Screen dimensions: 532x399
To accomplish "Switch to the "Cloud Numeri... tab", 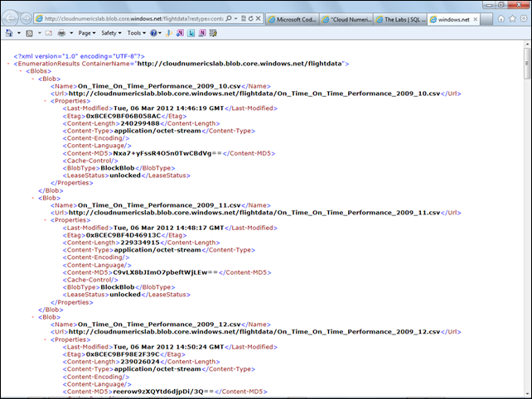I will [346, 20].
